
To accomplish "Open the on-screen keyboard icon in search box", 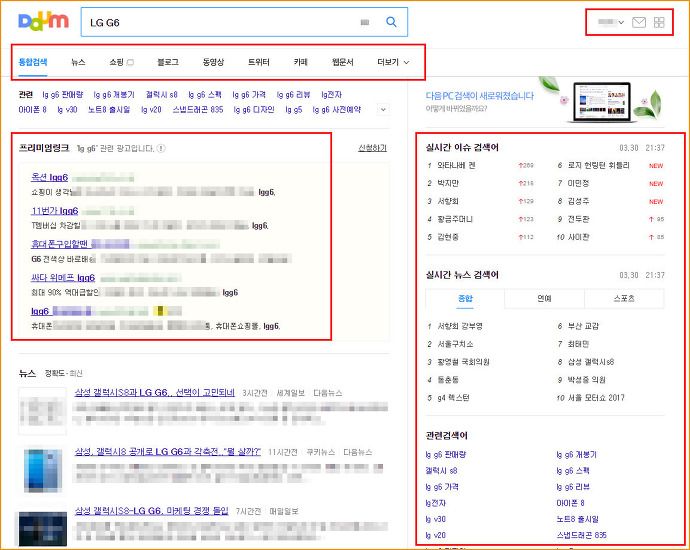I will click(x=365, y=22).
